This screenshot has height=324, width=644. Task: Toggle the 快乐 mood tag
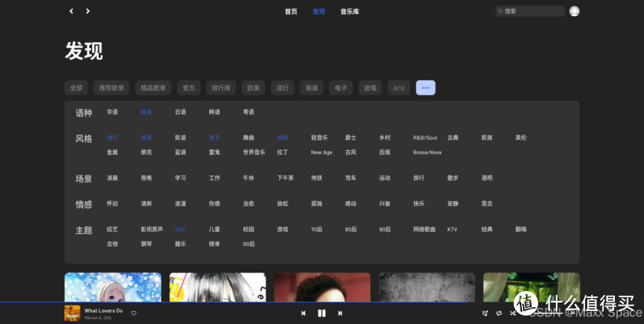coord(419,204)
